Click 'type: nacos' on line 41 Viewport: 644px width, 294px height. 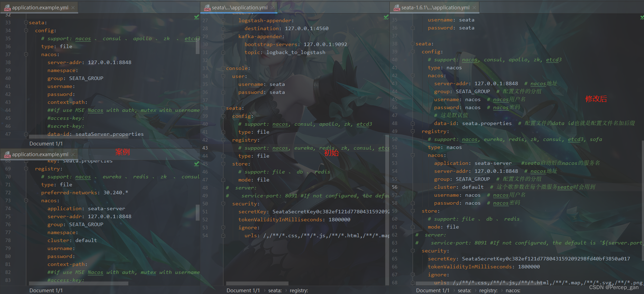click(x=445, y=68)
